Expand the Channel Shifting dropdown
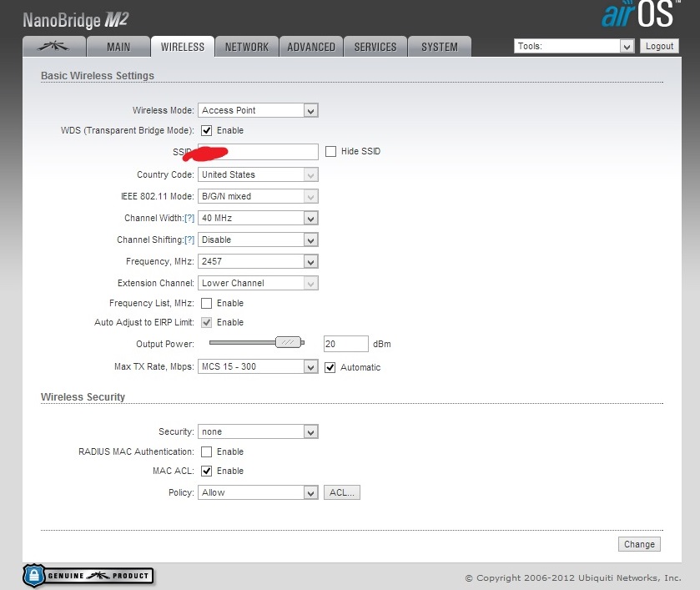Viewport: 700px width, 590px height. (258, 240)
